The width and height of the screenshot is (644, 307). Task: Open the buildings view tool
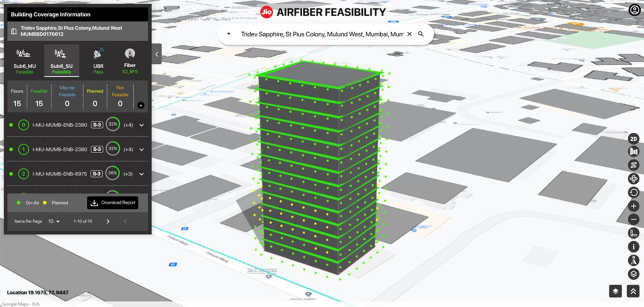point(634,152)
